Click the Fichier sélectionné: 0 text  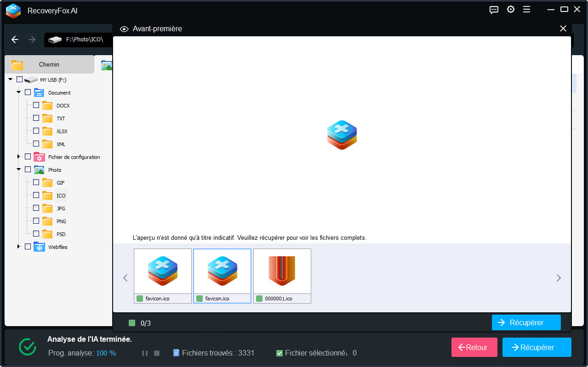click(320, 353)
